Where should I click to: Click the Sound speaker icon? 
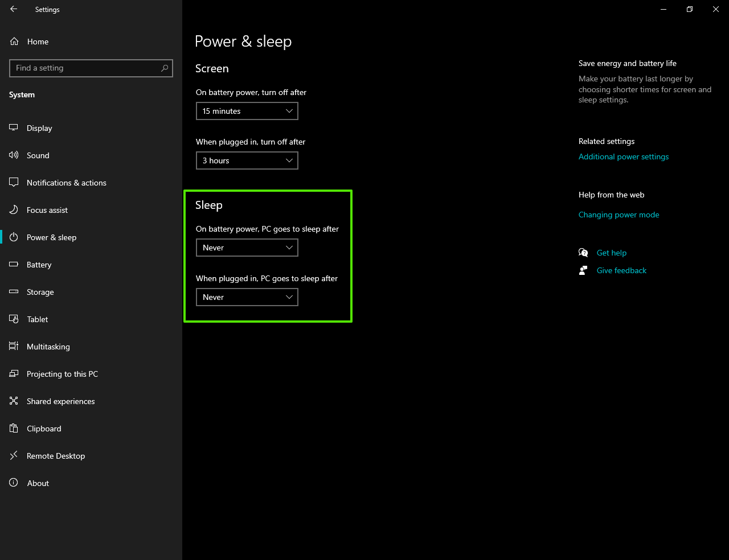pos(14,155)
